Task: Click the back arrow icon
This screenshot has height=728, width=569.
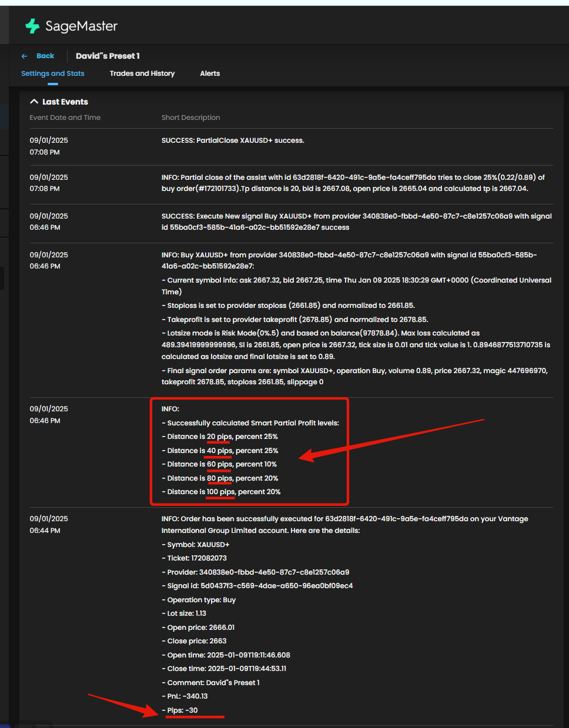Action: coord(24,56)
